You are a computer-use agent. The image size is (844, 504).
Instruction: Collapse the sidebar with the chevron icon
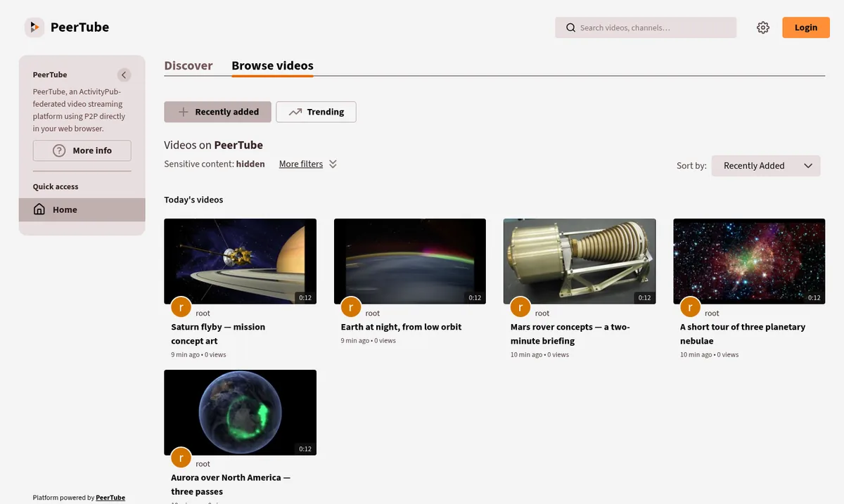coord(124,75)
